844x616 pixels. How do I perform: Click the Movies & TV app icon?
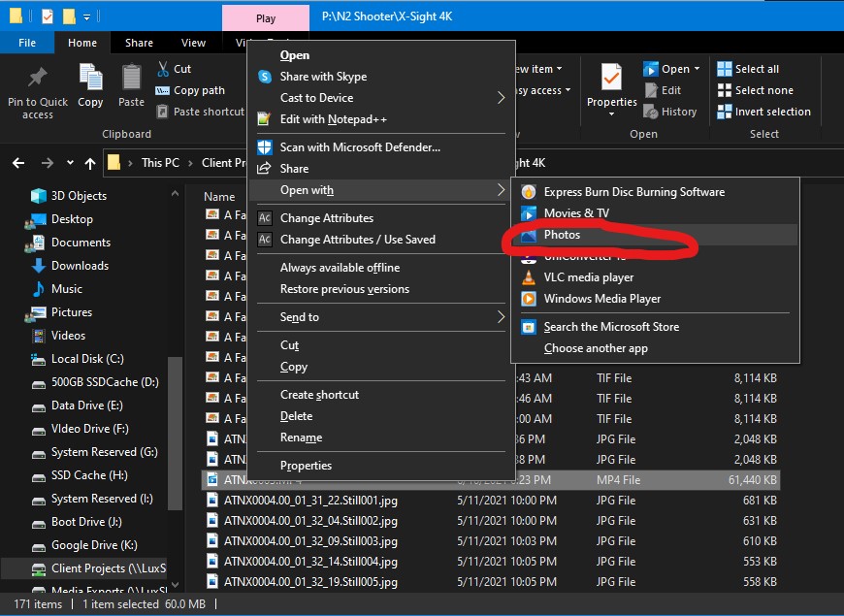529,213
